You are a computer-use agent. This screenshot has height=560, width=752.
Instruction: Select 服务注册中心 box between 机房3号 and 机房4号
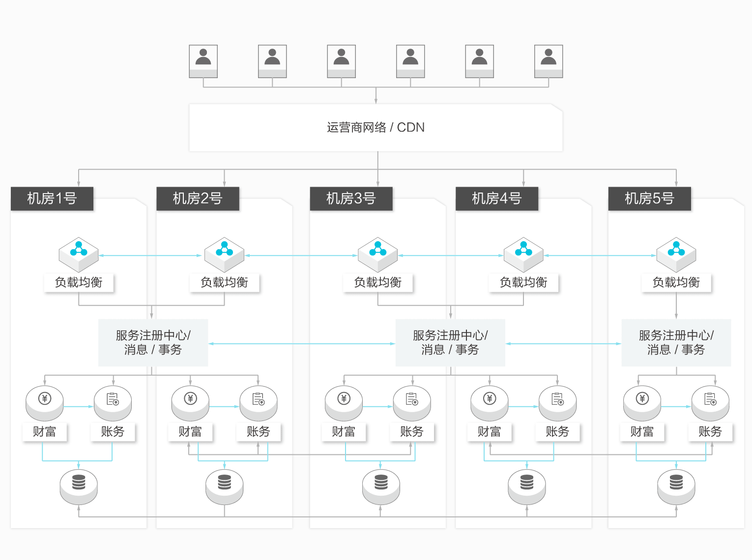click(450, 343)
